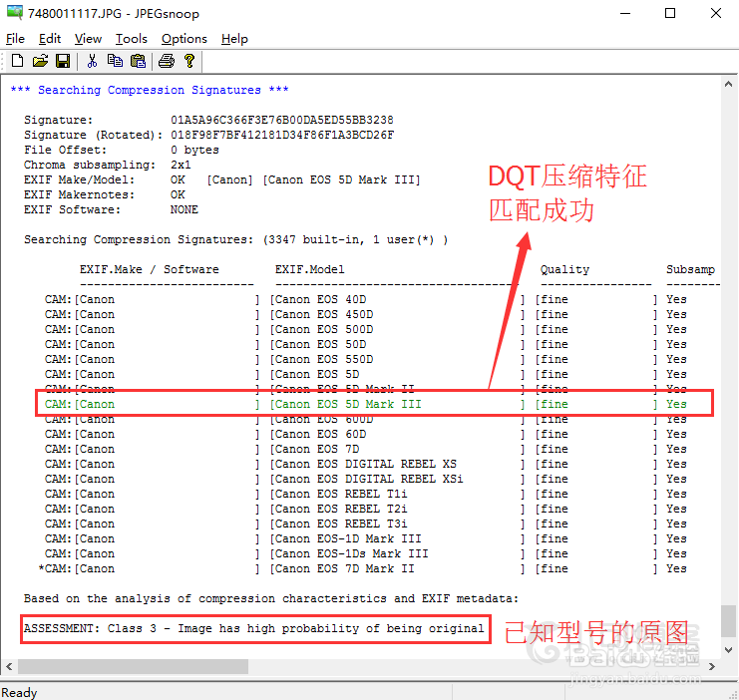Select the Canon EOS DIGITAL REBEL XS row
This screenshot has width=739, height=700.
(x=365, y=464)
